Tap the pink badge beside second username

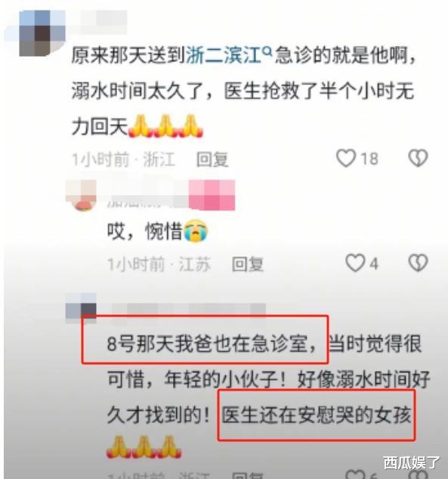pos(212,195)
